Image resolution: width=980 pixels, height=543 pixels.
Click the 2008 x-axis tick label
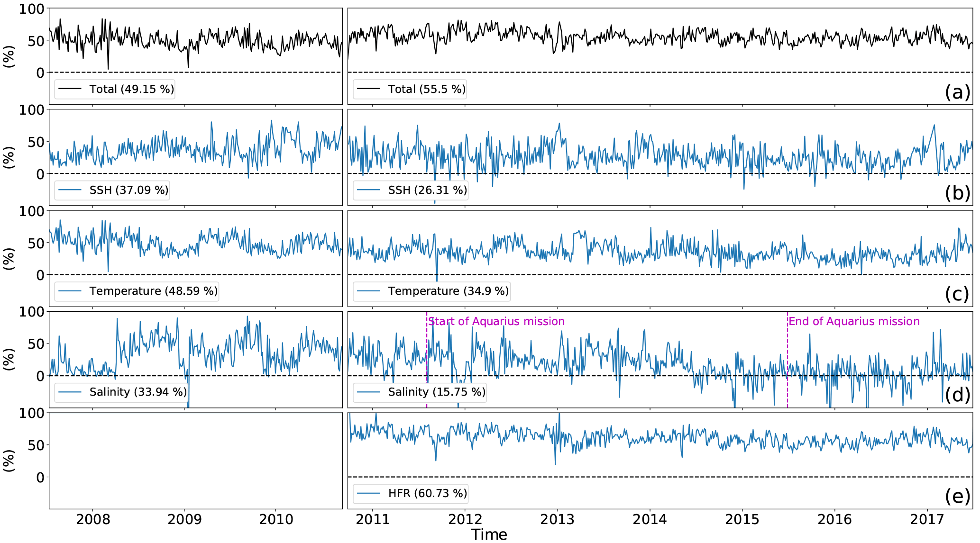[93, 519]
